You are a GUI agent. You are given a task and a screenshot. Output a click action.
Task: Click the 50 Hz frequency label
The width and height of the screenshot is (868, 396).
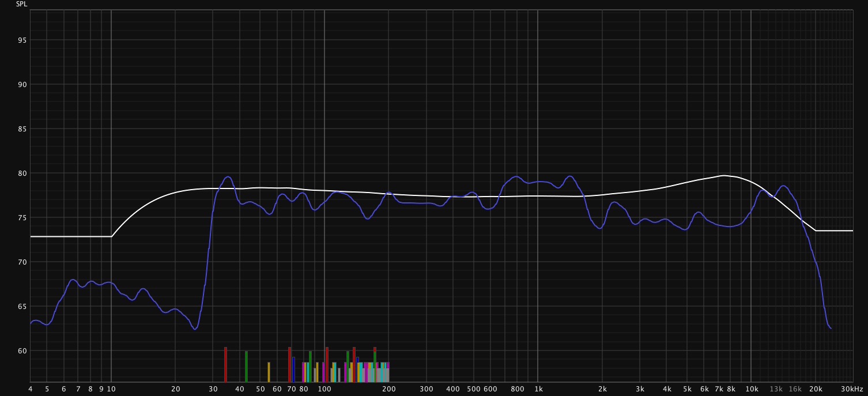[x=261, y=389]
